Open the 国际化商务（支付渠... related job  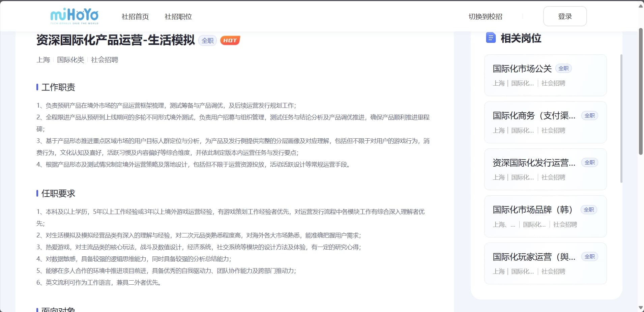(x=534, y=116)
